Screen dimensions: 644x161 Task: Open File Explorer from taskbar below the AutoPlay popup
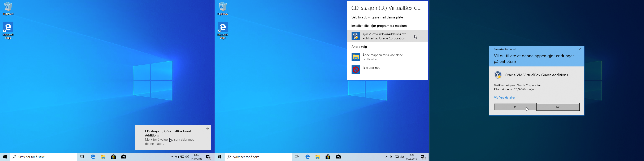[318, 157]
